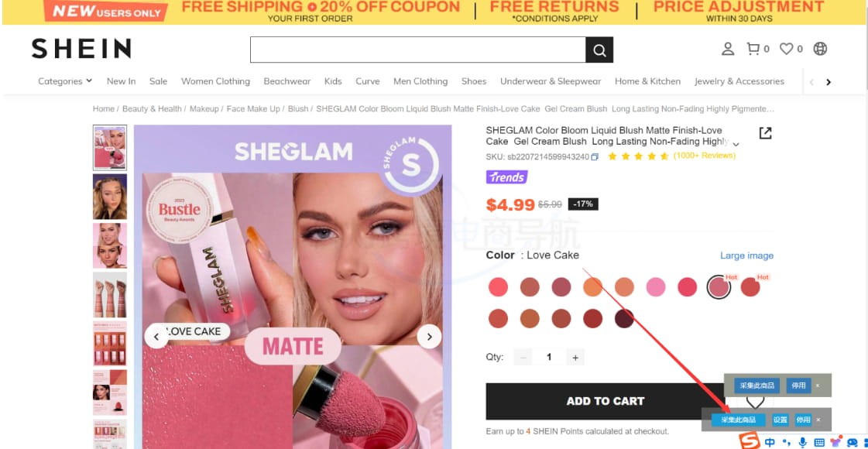Open the Large image link
Viewport: 868px width, 449px height.
746,255
